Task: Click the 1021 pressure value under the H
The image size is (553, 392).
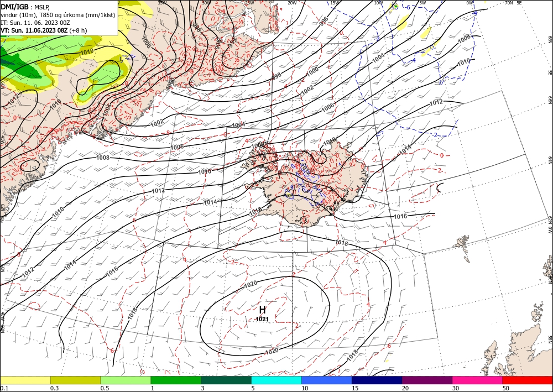Action: tap(262, 319)
